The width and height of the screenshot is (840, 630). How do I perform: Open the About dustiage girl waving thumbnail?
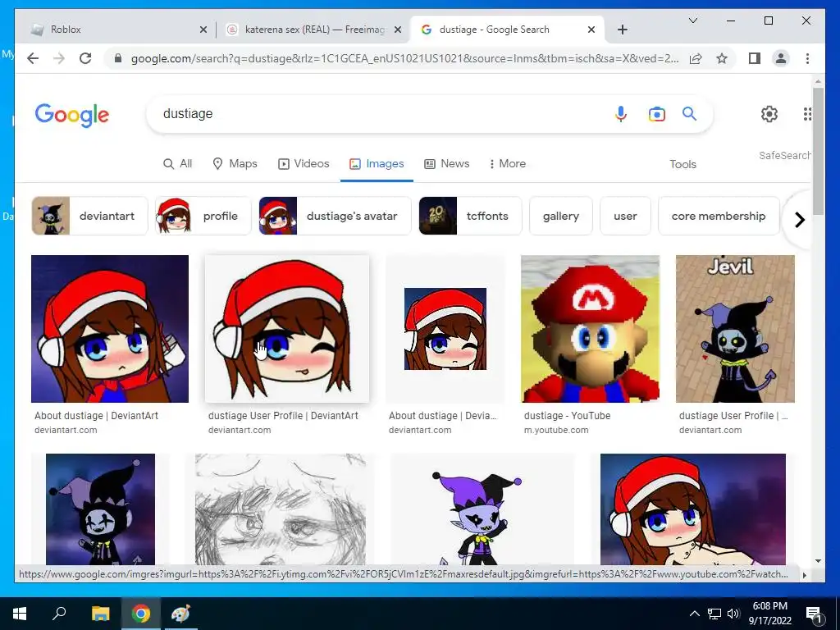point(110,328)
